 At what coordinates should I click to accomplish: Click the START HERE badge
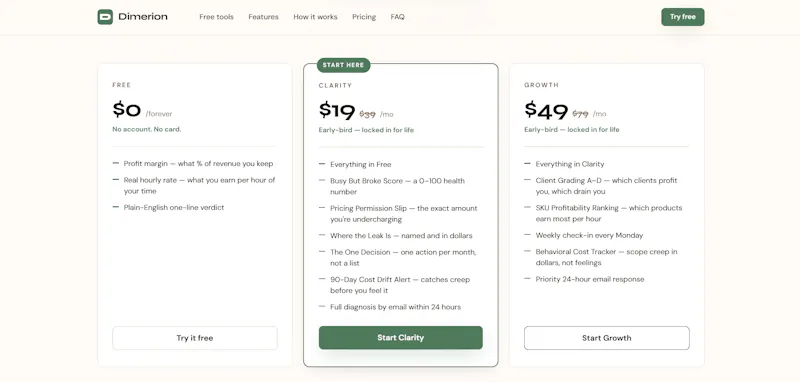pos(343,65)
